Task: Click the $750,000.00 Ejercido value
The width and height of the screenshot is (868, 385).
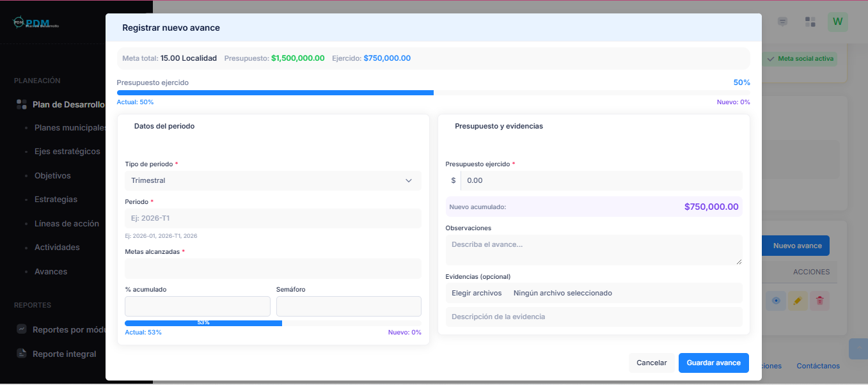Action: [387, 58]
